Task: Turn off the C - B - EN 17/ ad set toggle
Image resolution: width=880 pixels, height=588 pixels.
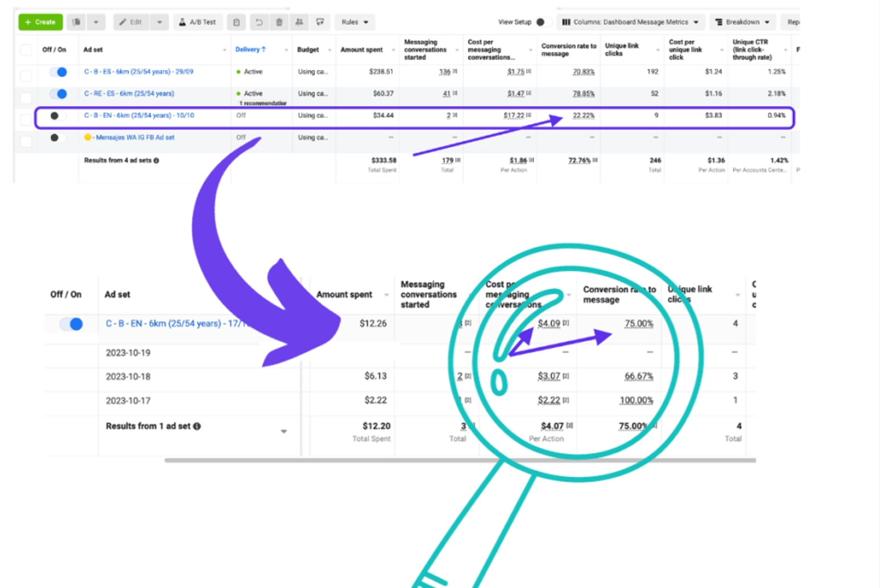Action: 72,324
